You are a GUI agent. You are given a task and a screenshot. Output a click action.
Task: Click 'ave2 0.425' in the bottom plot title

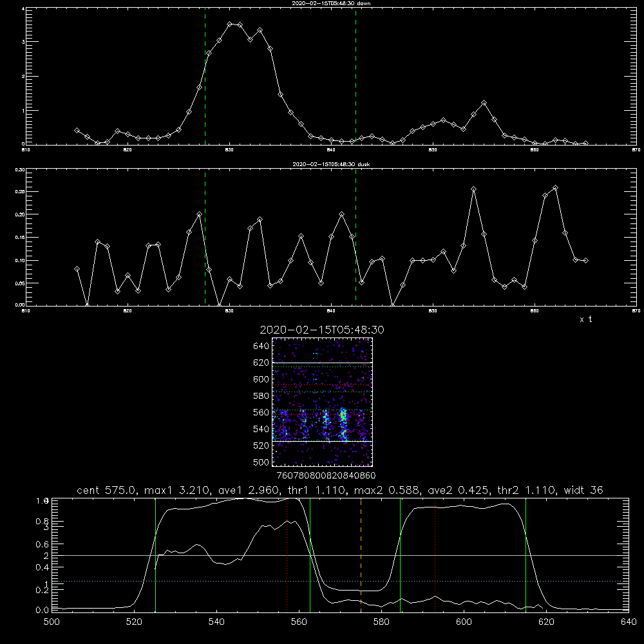pyautogui.click(x=459, y=490)
